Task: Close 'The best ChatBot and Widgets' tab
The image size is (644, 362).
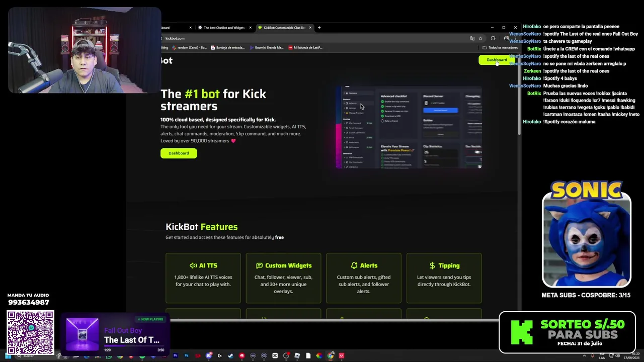Action: pos(250,28)
